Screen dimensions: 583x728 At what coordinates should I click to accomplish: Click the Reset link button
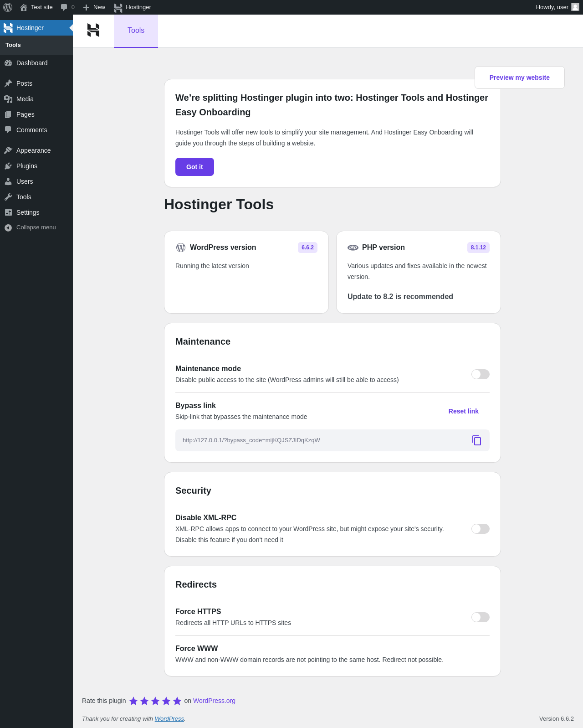coord(463,411)
